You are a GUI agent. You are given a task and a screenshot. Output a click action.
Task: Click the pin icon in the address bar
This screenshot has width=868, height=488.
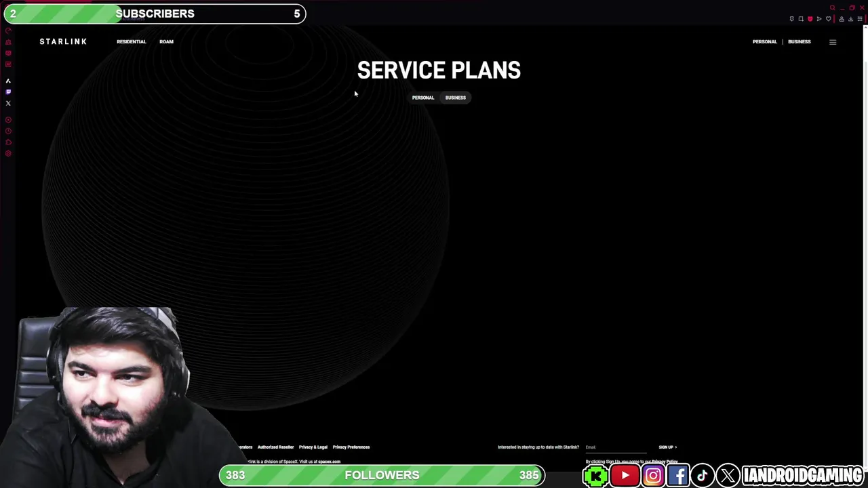coord(792,18)
